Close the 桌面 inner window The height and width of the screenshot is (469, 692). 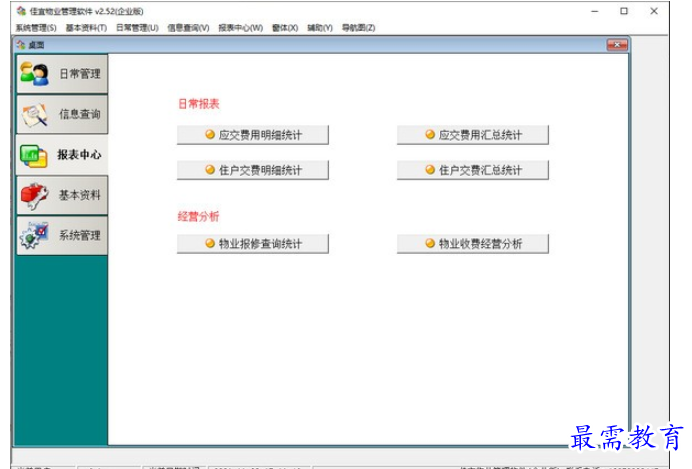coord(617,45)
